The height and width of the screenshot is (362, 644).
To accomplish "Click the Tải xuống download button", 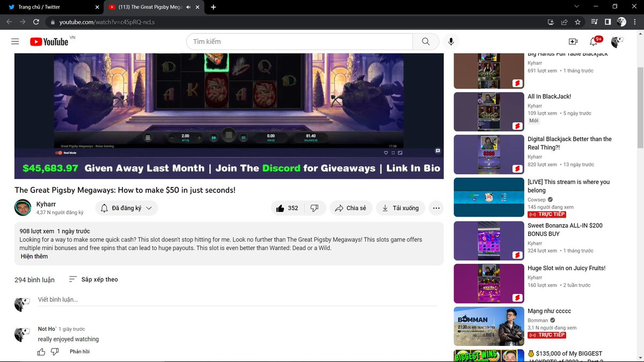I will click(x=400, y=208).
